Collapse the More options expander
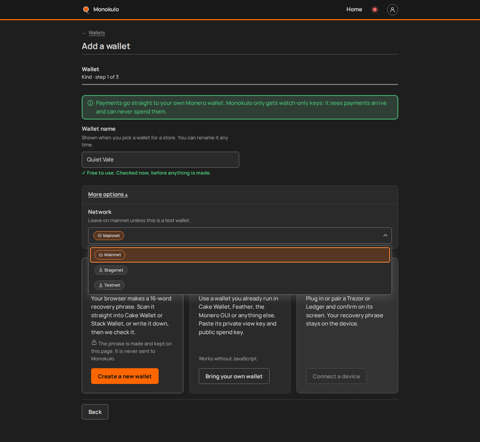 pos(108,195)
